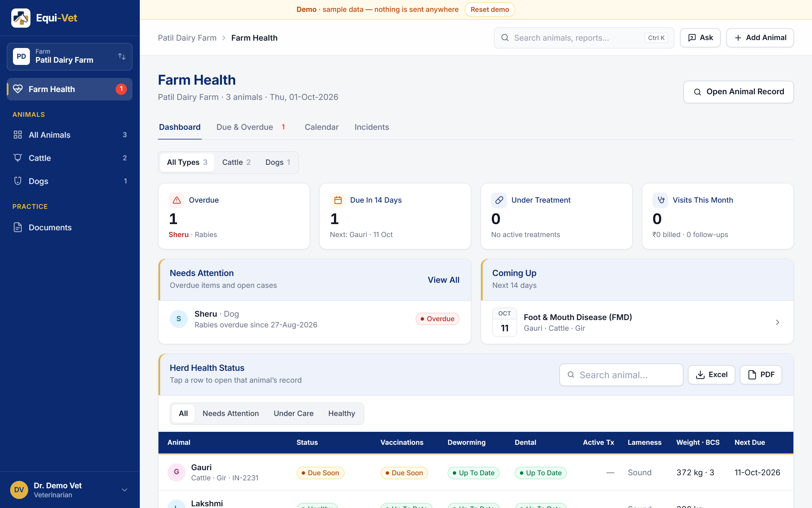The width and height of the screenshot is (812, 508).
Task: Filter by Dogs type toggle
Action: 277,162
